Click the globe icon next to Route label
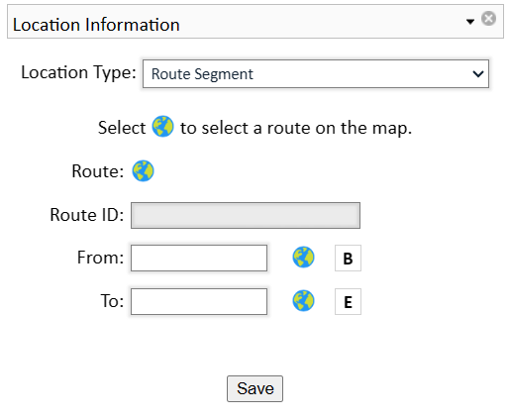This screenshot has width=510, height=420. tap(143, 171)
